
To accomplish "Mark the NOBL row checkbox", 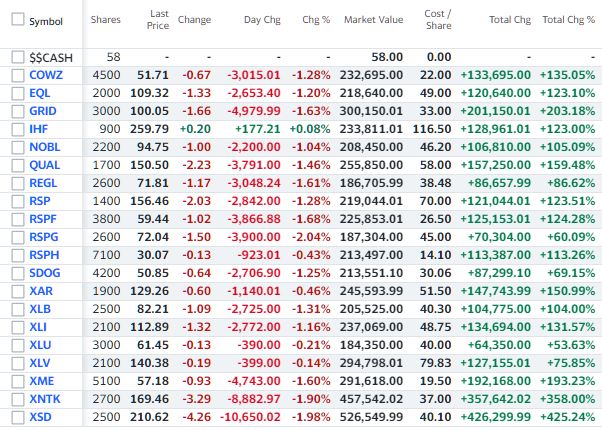I will 17,146.
